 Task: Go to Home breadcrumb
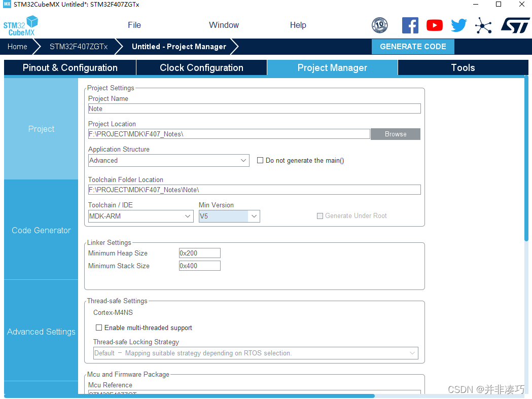pyautogui.click(x=17, y=47)
